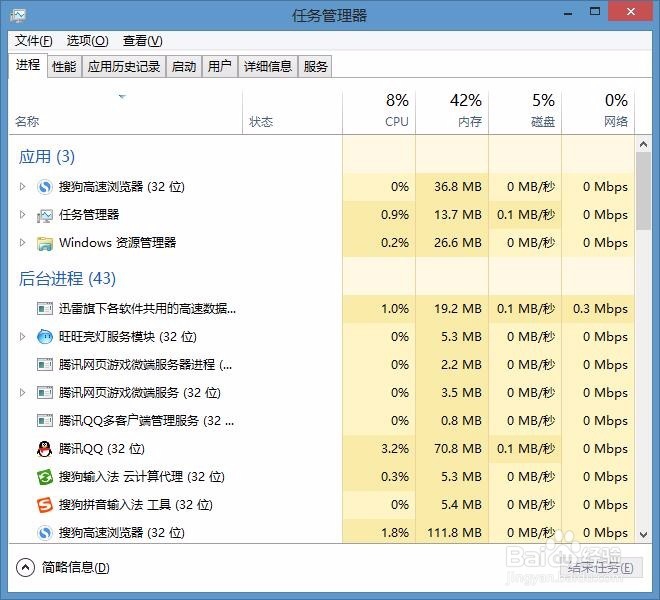Sort by the 网络 column header
The image size is (660, 600).
pyautogui.click(x=598, y=113)
